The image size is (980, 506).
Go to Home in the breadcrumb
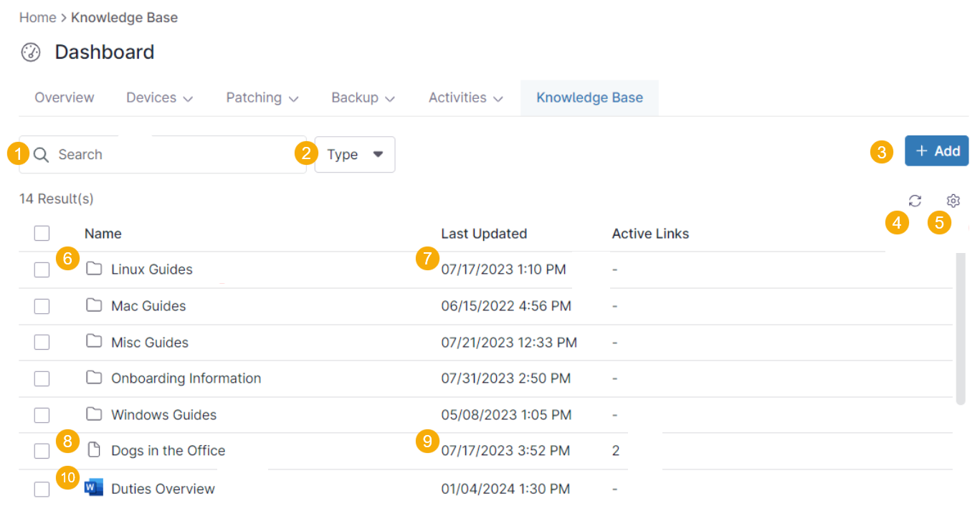[x=37, y=18]
